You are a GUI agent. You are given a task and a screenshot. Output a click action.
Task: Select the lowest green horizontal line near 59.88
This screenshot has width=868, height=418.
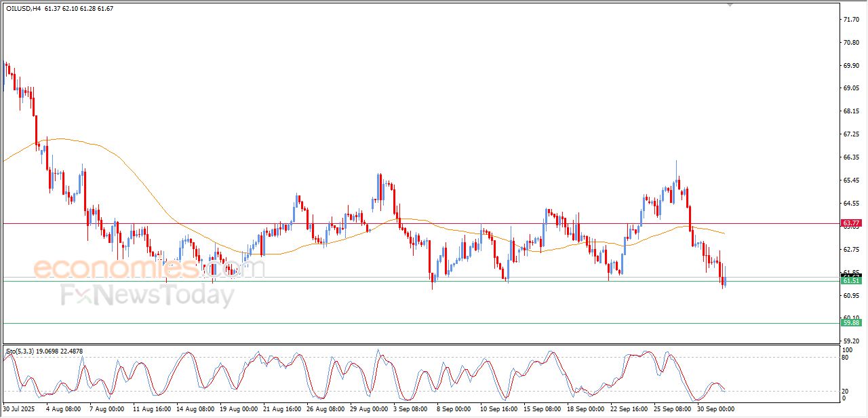[x=407, y=323]
